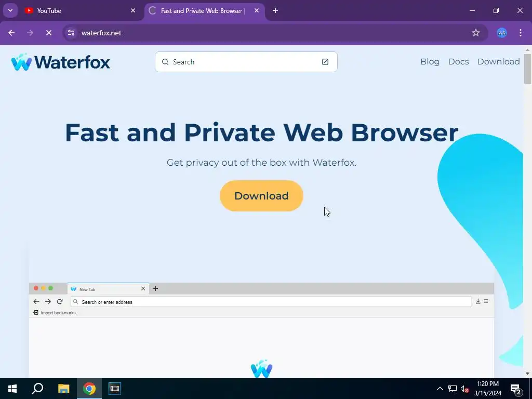Screen dimensions: 532x399
Task: Go back using the browser back arrow
Action: [11, 33]
